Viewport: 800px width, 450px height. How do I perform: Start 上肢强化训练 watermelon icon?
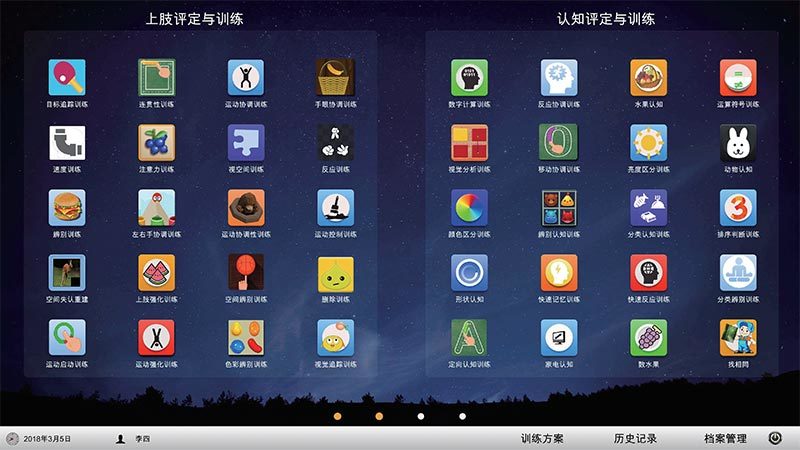[x=156, y=273]
